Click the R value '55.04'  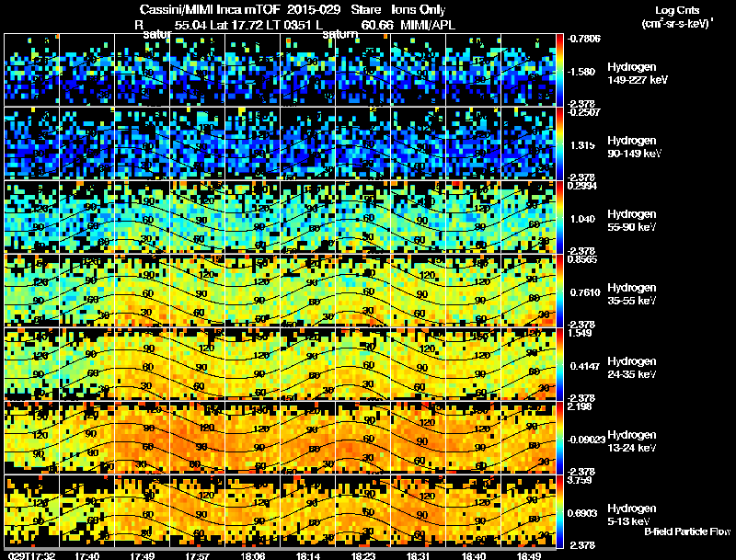pos(190,25)
